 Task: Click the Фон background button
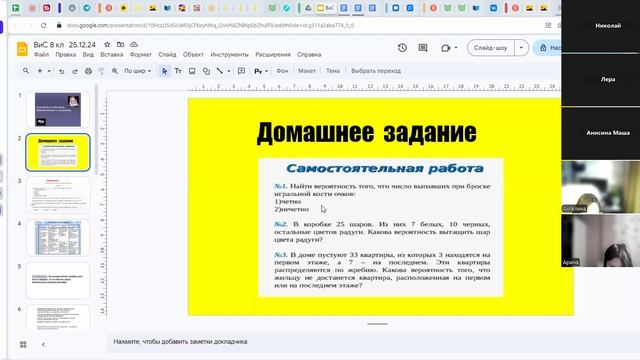pos(282,71)
